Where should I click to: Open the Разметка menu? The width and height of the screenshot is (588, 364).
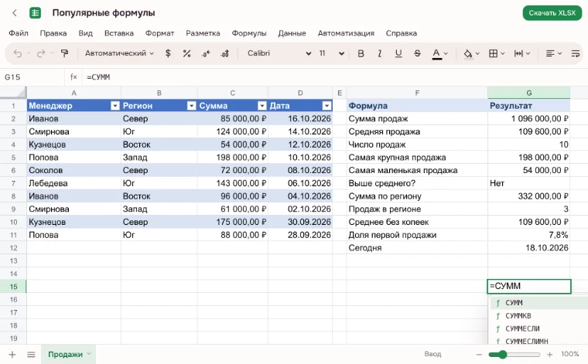pyautogui.click(x=203, y=33)
